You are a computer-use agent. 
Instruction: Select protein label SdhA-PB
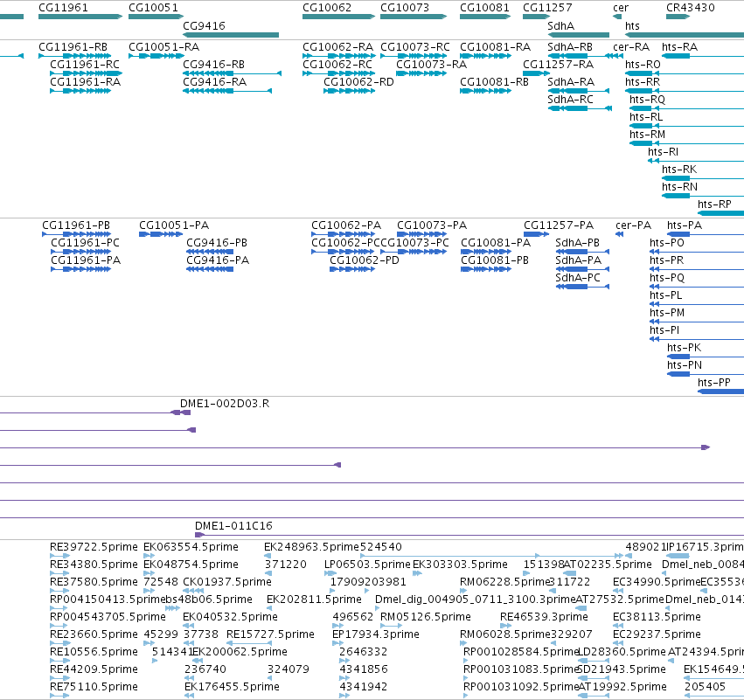pyautogui.click(x=578, y=243)
